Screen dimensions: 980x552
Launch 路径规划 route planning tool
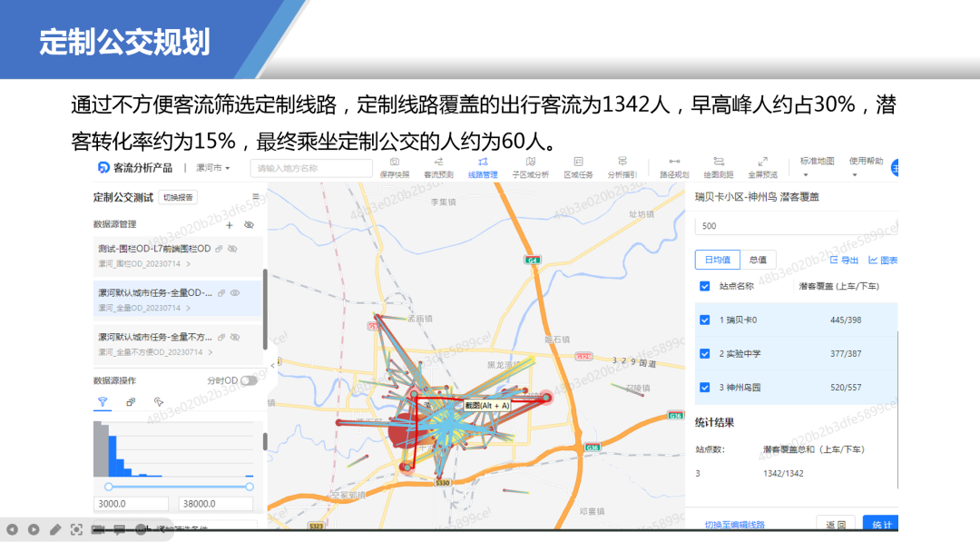coord(675,169)
